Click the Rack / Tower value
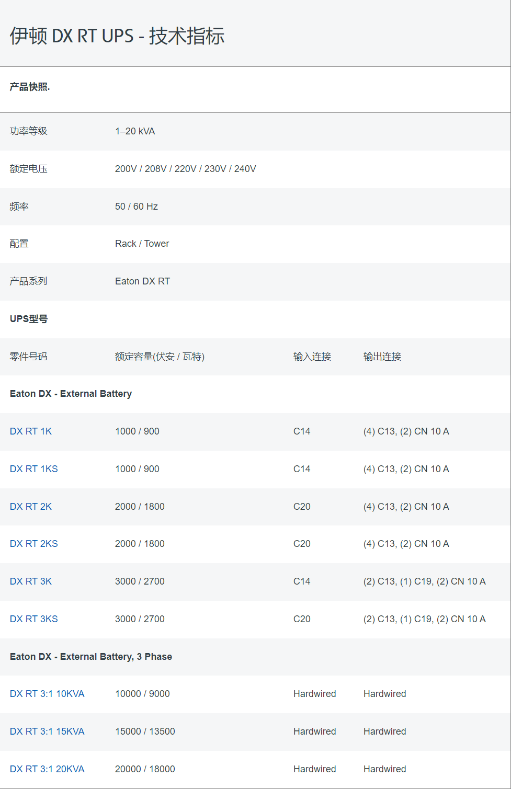The image size is (511, 812). coord(142,244)
